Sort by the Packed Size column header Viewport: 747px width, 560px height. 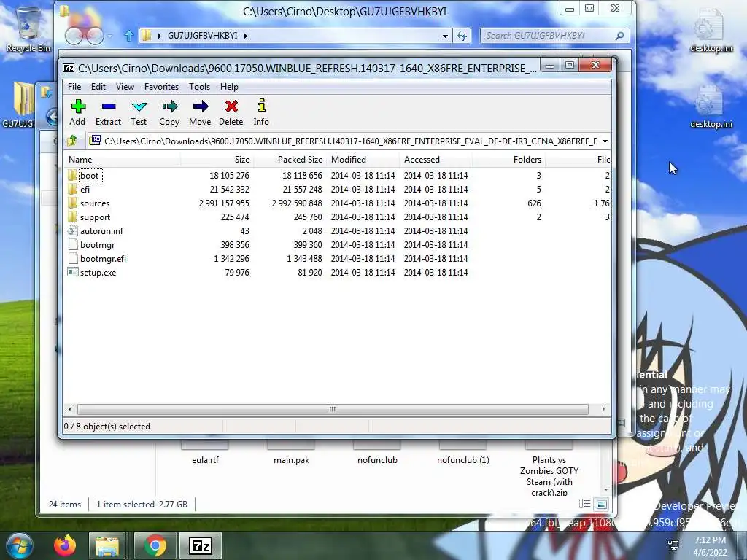[x=290, y=160]
